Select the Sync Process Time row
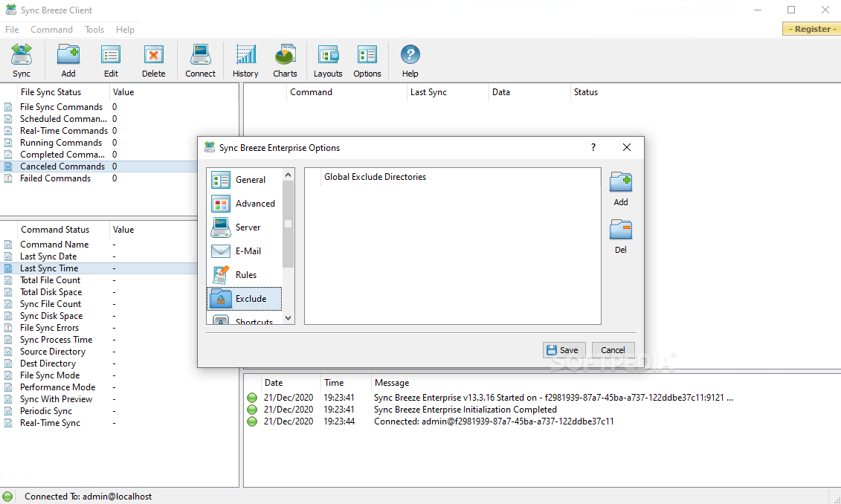841x504 pixels. pyautogui.click(x=100, y=340)
